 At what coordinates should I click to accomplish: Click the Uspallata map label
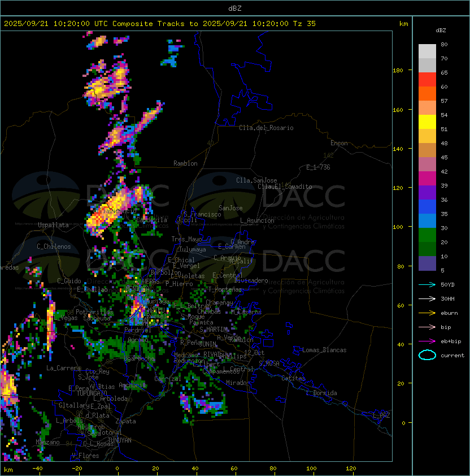coord(53,225)
